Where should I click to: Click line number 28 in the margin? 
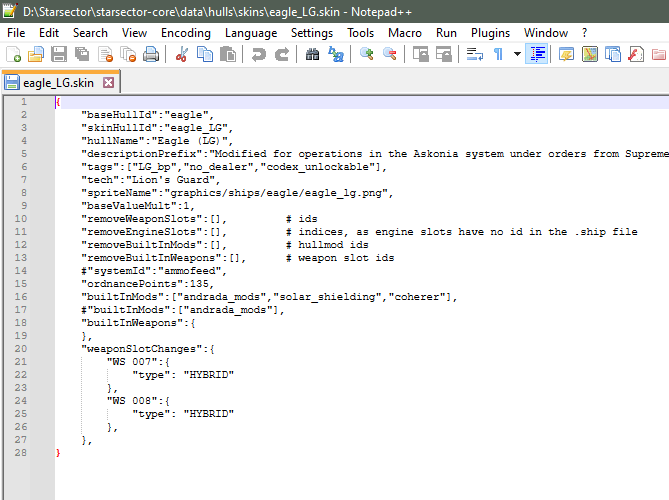[21, 453]
